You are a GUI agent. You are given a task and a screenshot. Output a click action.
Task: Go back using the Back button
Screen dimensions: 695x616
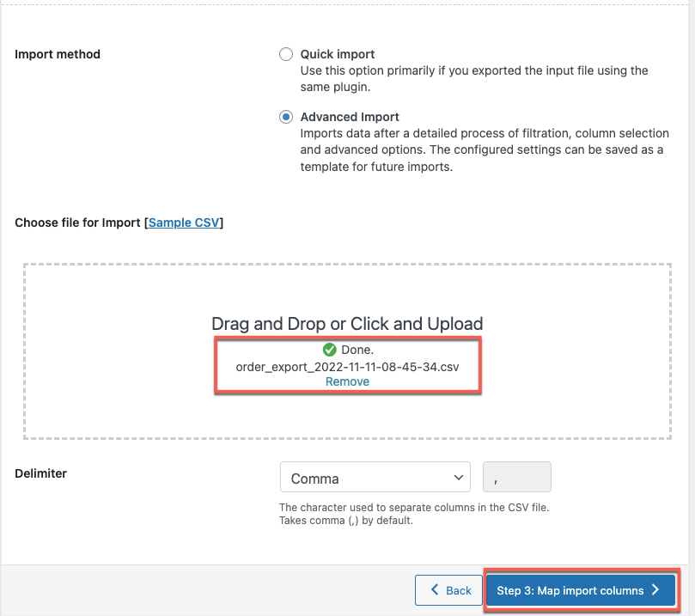(x=448, y=590)
